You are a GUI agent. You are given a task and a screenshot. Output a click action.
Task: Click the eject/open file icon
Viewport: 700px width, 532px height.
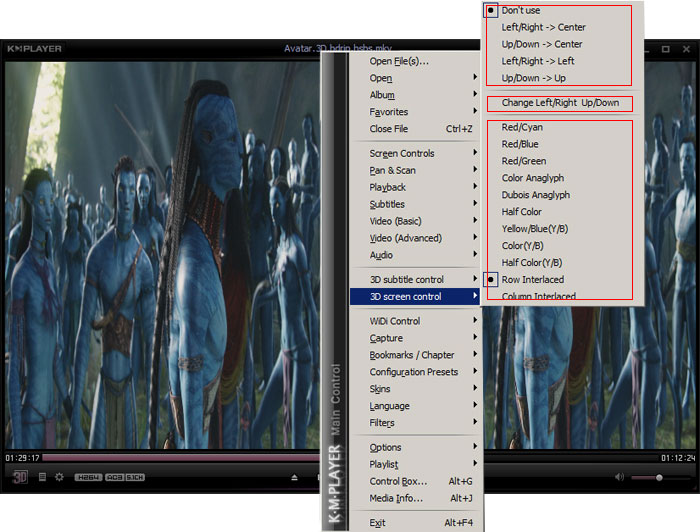coord(294,478)
